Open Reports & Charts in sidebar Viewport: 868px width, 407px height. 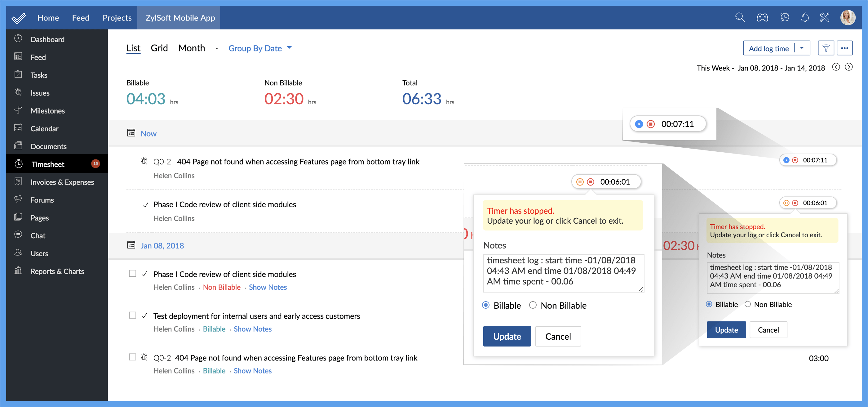click(57, 271)
